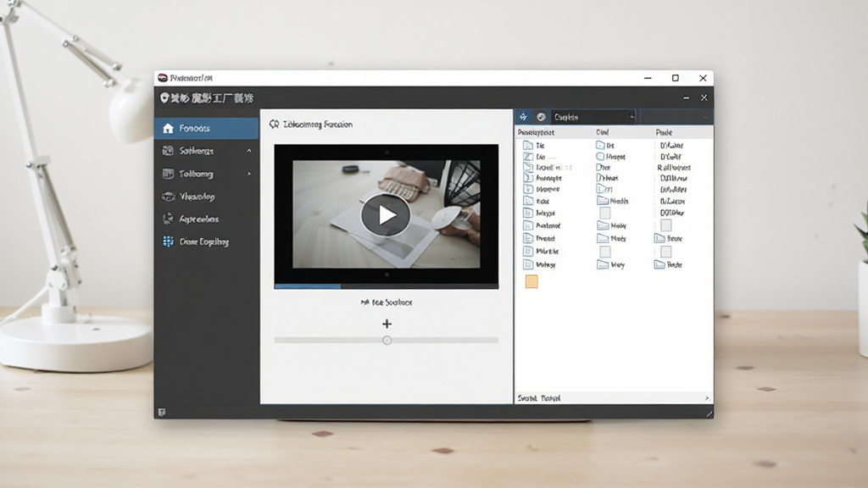Click the icon beside the center panel heading
The width and height of the screenshot is (868, 488).
coord(274,125)
